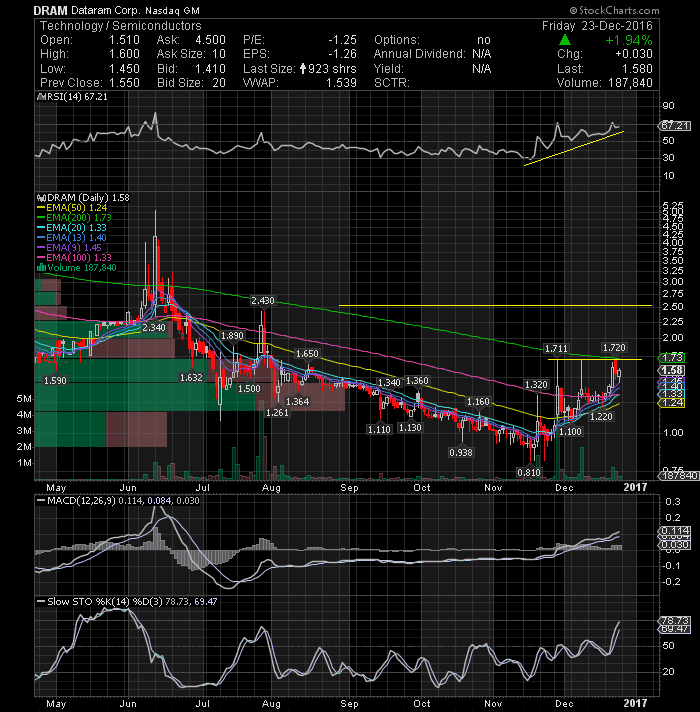700x712 pixels.
Task: Click the Ask value 4.500
Action: pyautogui.click(x=210, y=40)
